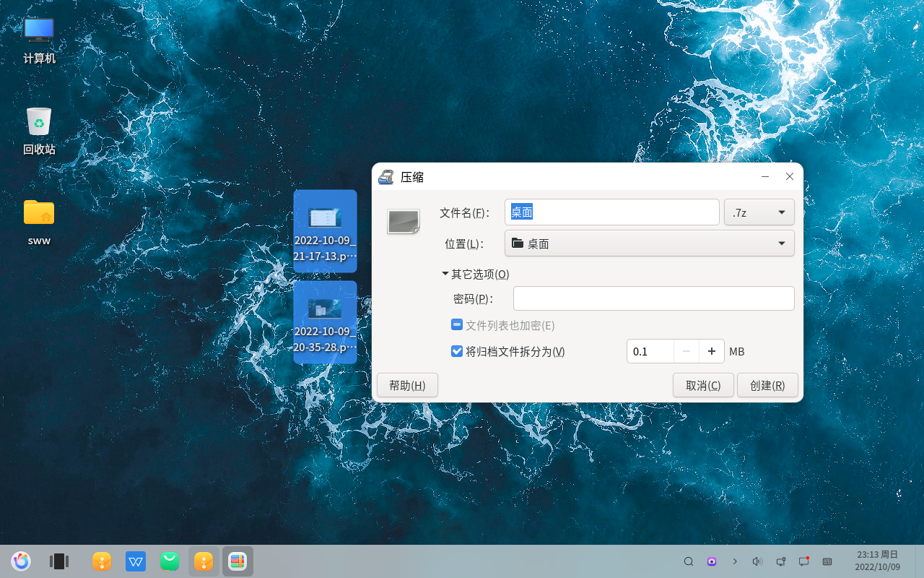Select the 2022-10-09_20-35-28 image file
Screen dimensions: 924x578
325,322
